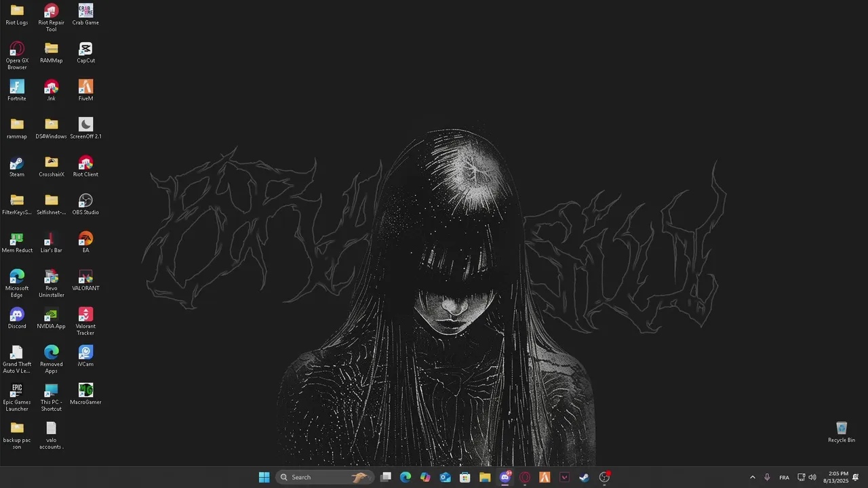Open This PC - Shortcut icon
The width and height of the screenshot is (868, 488).
[52, 397]
